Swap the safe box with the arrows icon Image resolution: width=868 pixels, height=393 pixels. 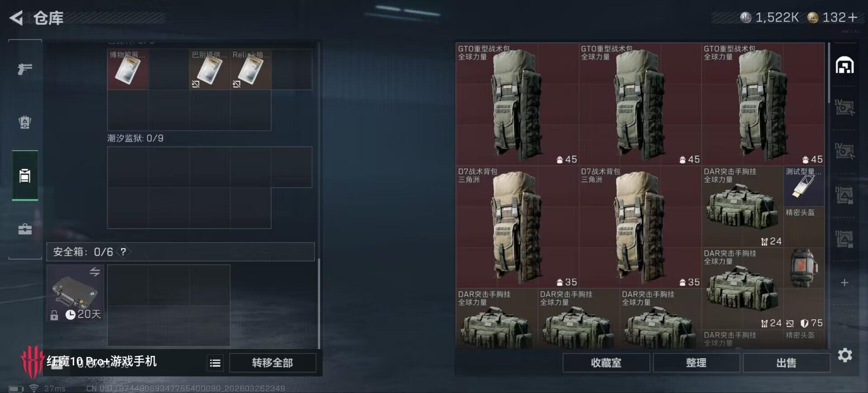click(x=94, y=272)
